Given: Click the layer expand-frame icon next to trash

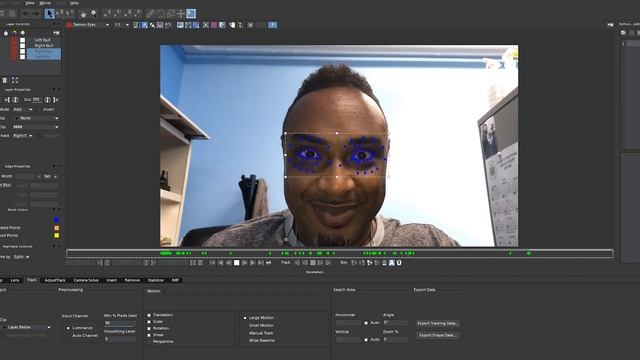Looking at the screenshot, I should [x=15, y=80].
